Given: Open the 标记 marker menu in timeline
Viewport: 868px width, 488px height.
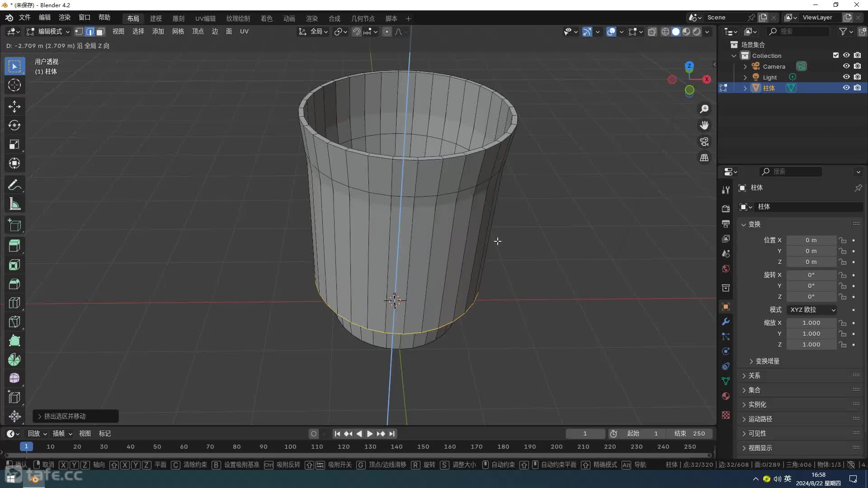Looking at the screenshot, I should coord(104,434).
